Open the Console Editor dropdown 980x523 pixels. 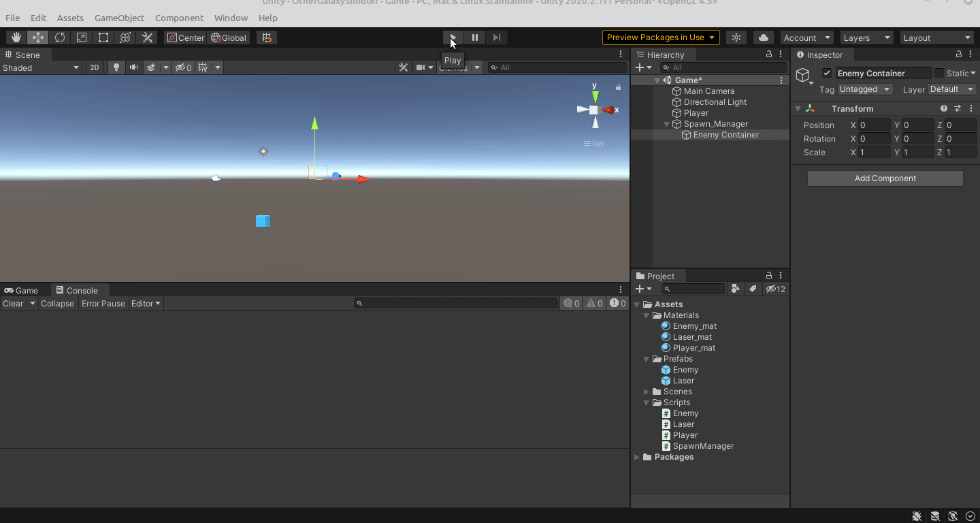pos(146,304)
